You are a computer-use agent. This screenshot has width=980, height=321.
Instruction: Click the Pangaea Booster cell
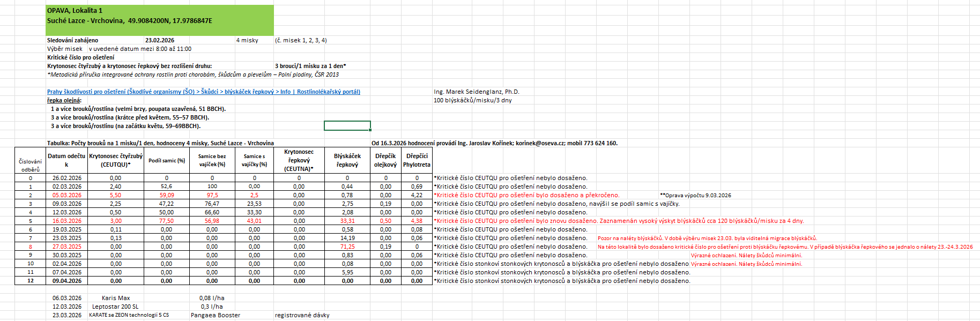coord(215,315)
